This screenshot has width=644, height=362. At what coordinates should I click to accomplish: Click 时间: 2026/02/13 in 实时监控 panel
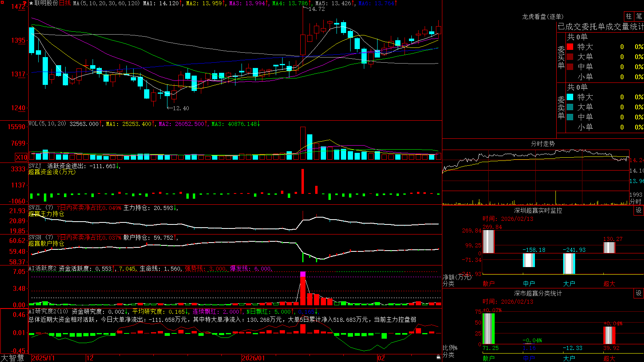[508, 219]
